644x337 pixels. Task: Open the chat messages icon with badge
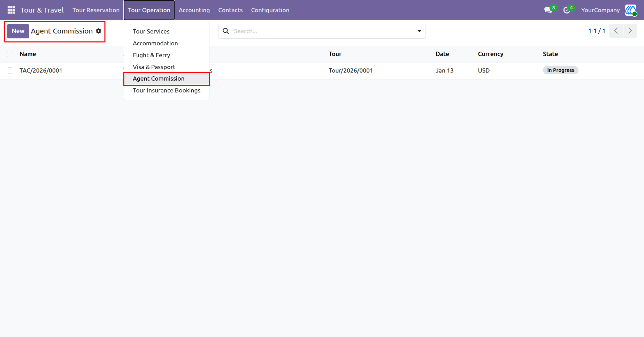pyautogui.click(x=549, y=10)
